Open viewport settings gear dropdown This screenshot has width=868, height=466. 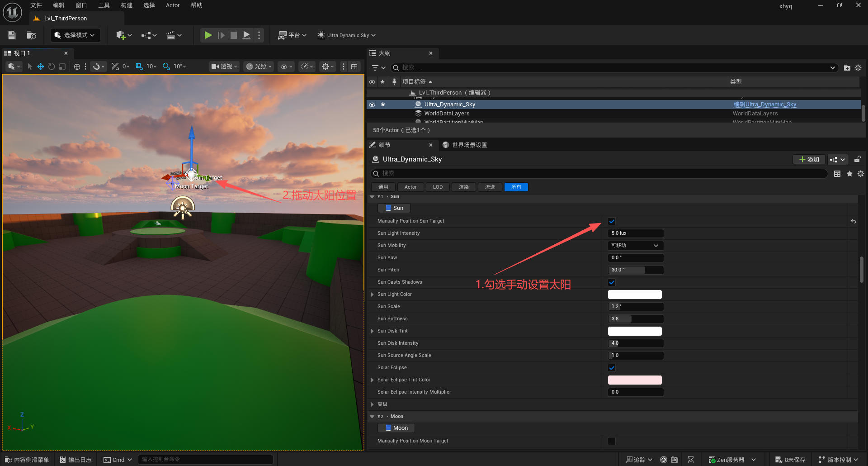[x=328, y=67]
